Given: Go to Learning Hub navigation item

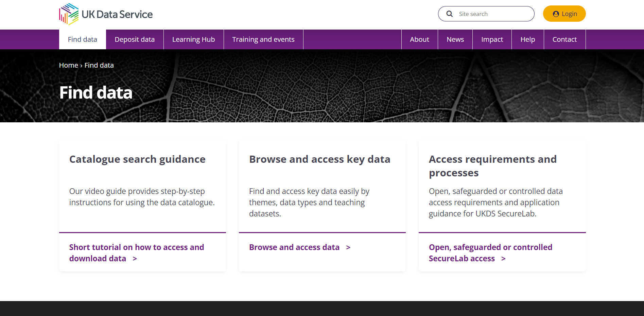Looking at the screenshot, I should pyautogui.click(x=193, y=39).
